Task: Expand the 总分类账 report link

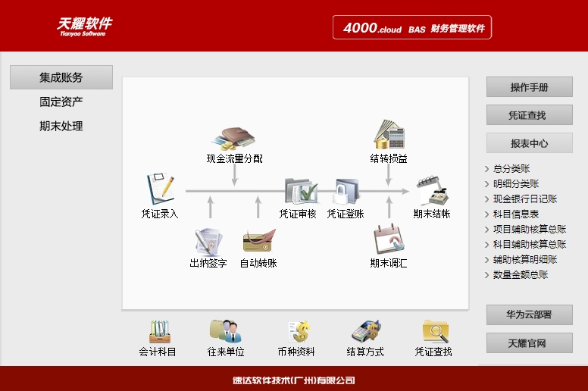Action: click(x=511, y=169)
